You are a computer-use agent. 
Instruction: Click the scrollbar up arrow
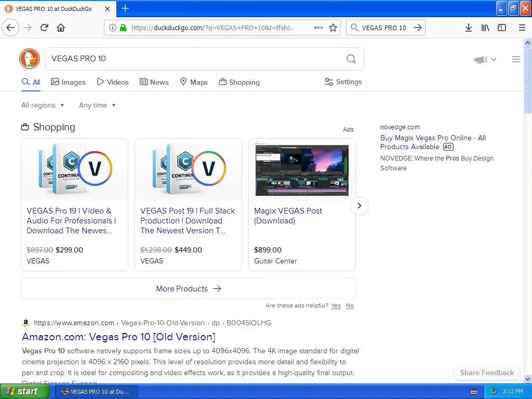pyautogui.click(x=527, y=43)
